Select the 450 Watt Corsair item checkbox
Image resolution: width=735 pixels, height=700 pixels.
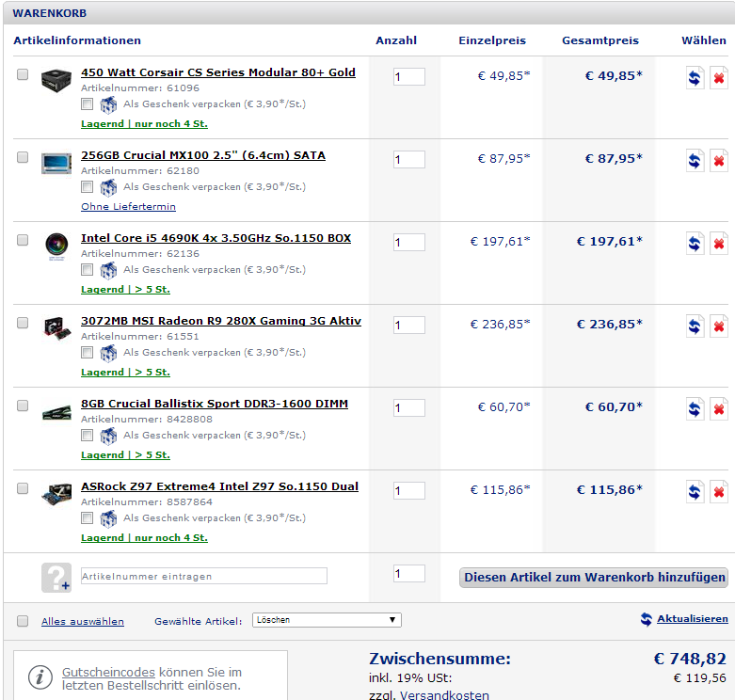point(23,74)
